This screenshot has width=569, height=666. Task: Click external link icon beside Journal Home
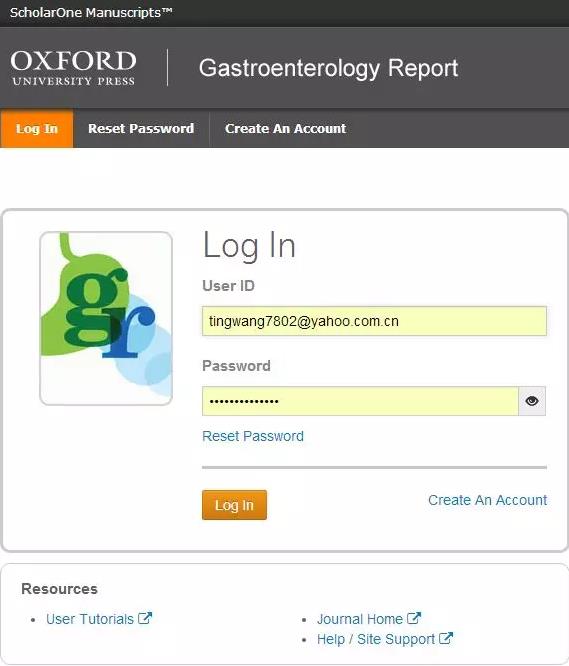414,618
